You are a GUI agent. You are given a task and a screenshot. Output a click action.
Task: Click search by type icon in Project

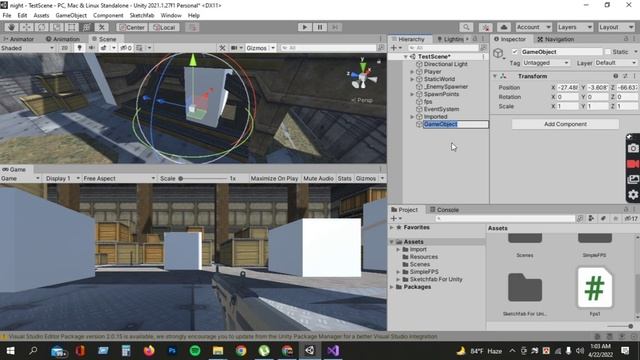(591, 218)
